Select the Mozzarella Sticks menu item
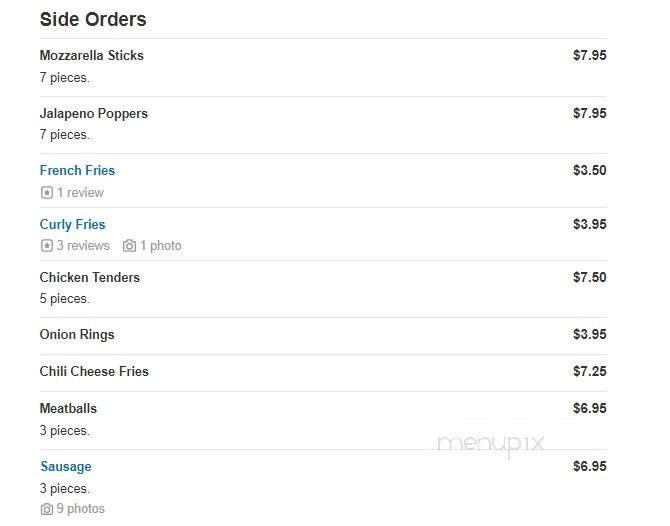This screenshot has width=670, height=526. point(91,55)
